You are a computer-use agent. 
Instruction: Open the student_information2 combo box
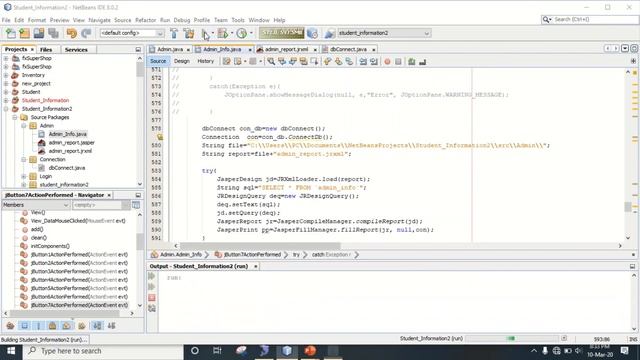tap(384, 33)
